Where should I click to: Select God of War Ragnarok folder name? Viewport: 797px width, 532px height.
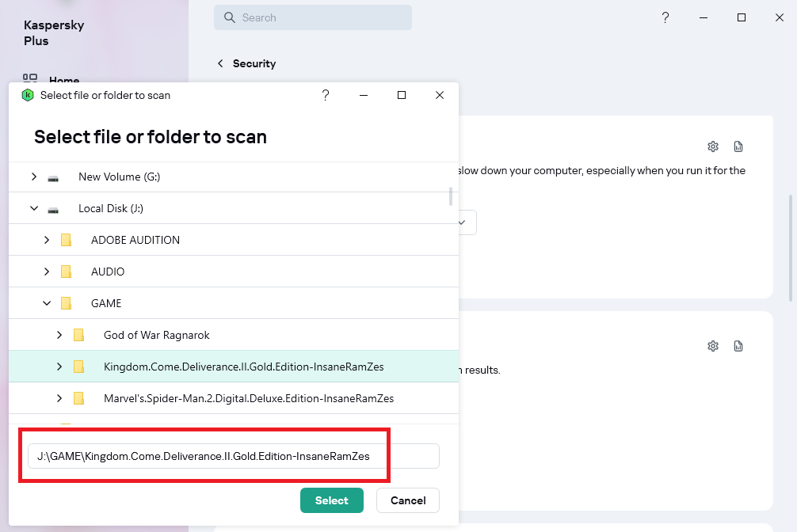click(157, 335)
